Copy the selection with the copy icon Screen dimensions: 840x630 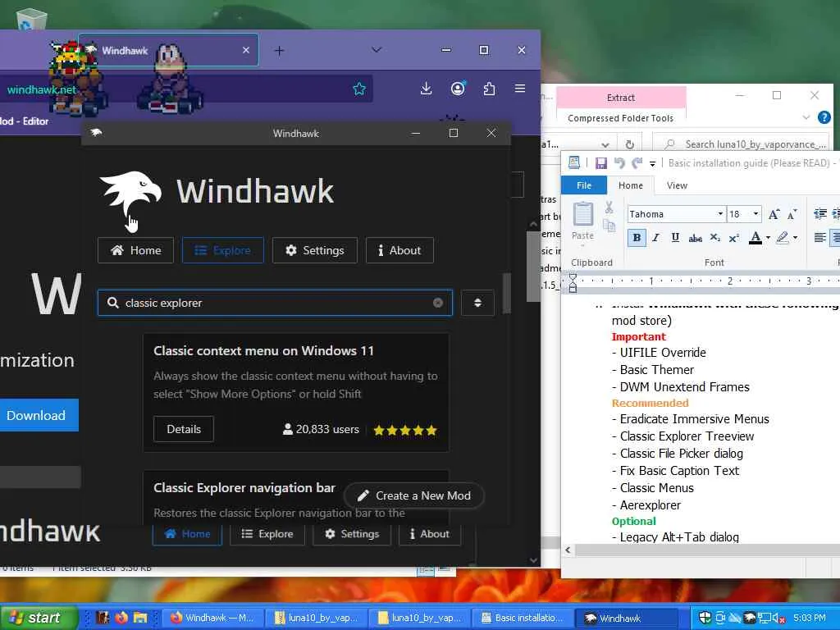[x=609, y=226]
